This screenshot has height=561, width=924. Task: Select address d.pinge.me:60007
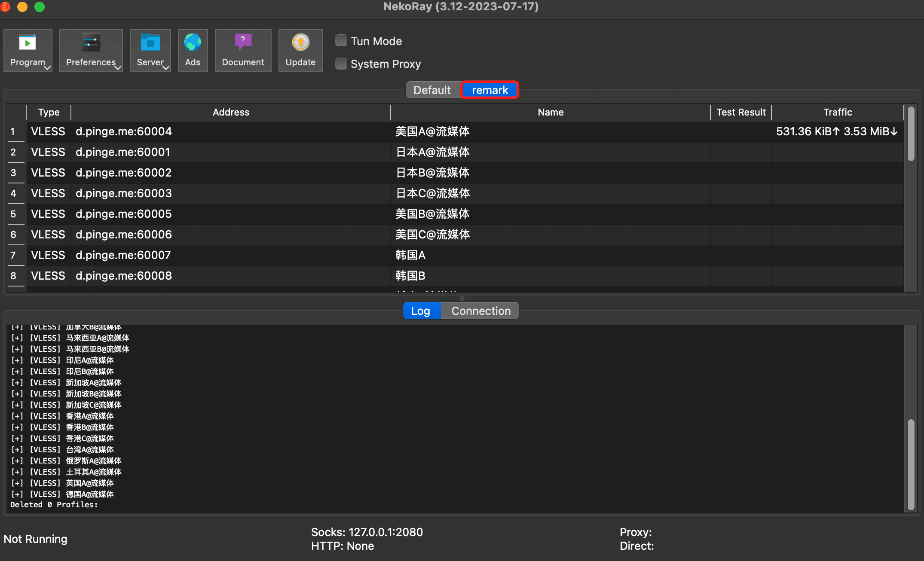click(x=123, y=255)
